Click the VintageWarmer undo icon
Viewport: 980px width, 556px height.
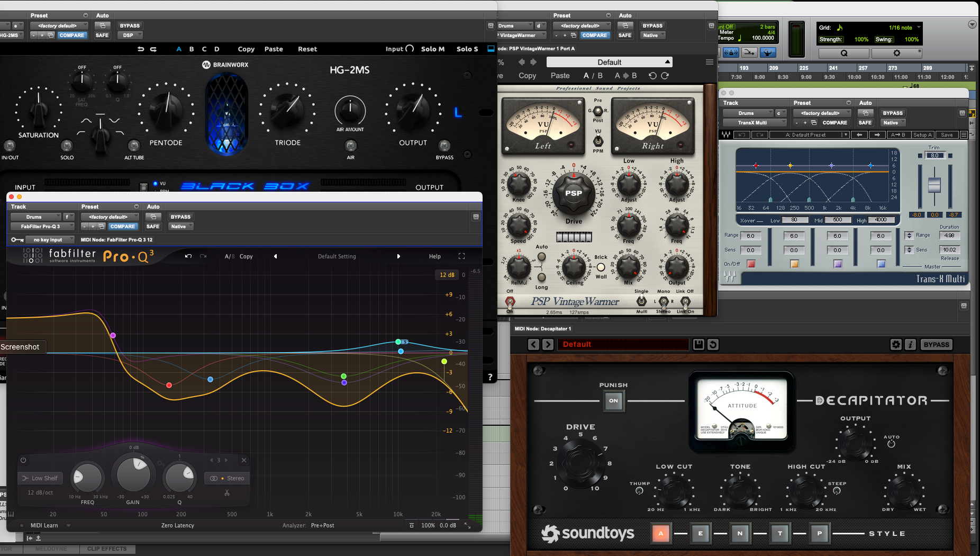[x=652, y=76]
